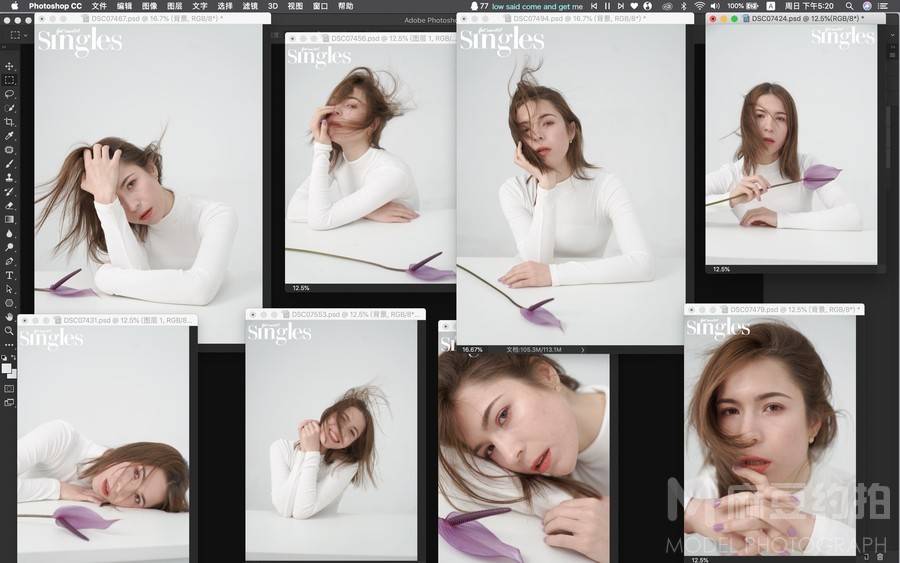Select the Brush tool
The width and height of the screenshot is (900, 563).
tap(9, 164)
